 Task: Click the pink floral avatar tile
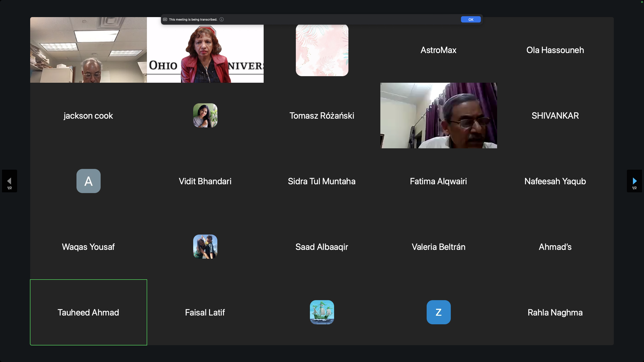tap(322, 50)
